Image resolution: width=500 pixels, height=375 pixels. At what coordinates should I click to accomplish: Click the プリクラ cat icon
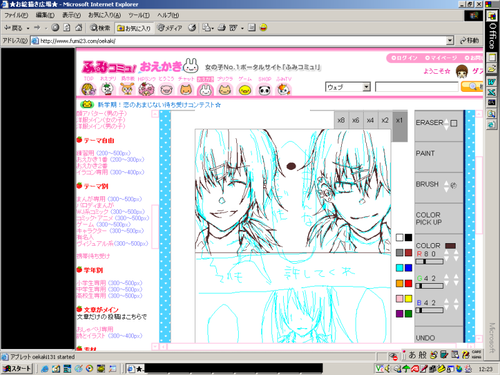225,89
